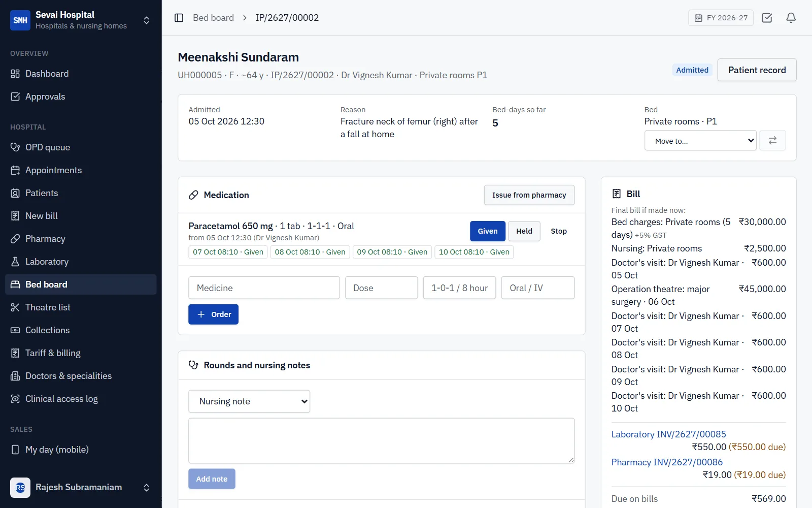
Task: Open Approvals in the sidebar
Action: 81,97
